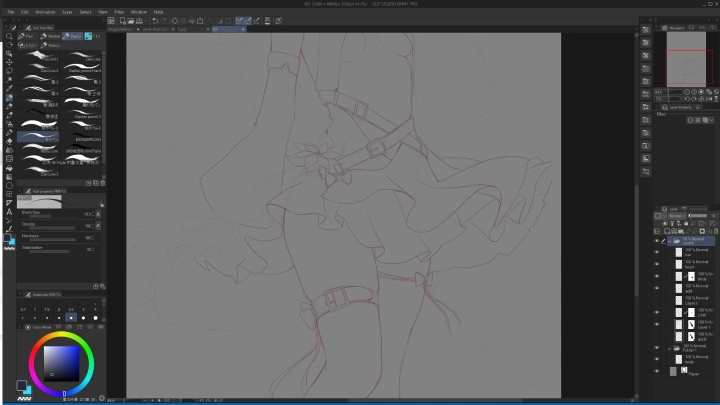Click the Save icon in command bar
This screenshot has height=405, width=720.
click(139, 21)
